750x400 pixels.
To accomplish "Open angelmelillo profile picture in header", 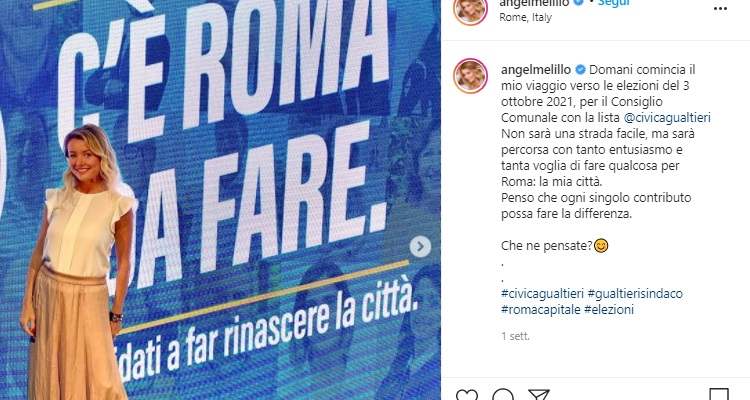I will click(470, 10).
